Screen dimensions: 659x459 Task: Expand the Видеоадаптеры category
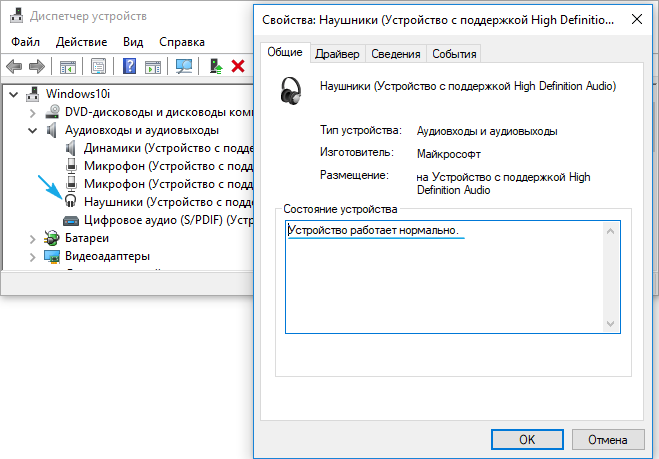click(31, 257)
